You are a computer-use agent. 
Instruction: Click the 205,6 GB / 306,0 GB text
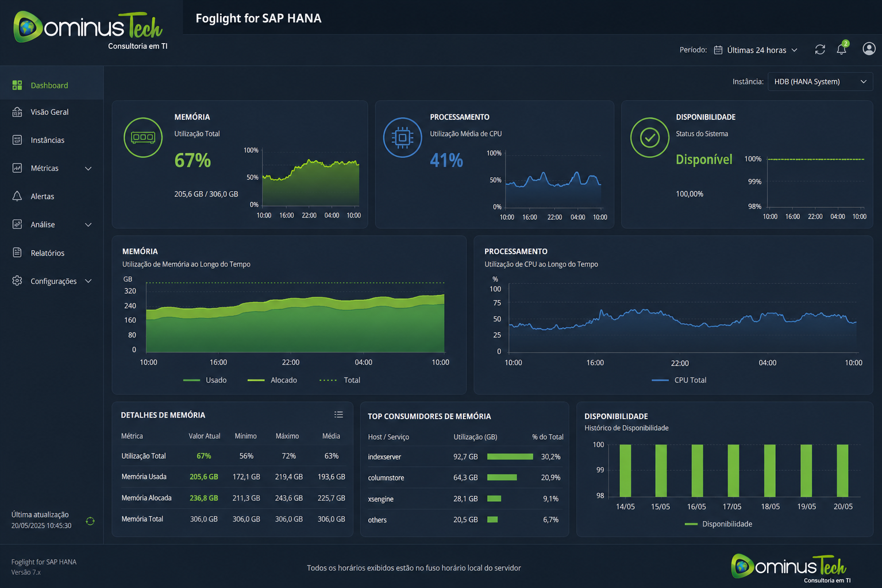tap(206, 194)
